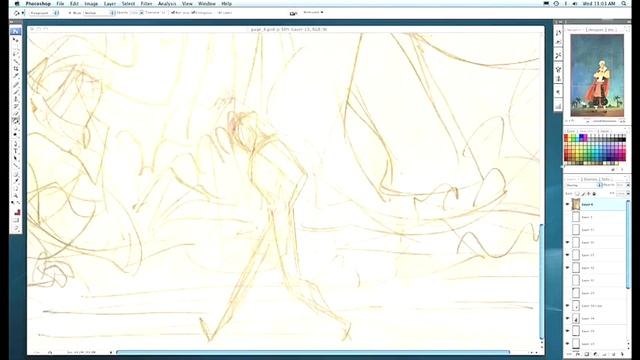Screen dimensions: 640x360
Task: Open Adobe Bridge from options bar
Action: [x=293, y=13]
